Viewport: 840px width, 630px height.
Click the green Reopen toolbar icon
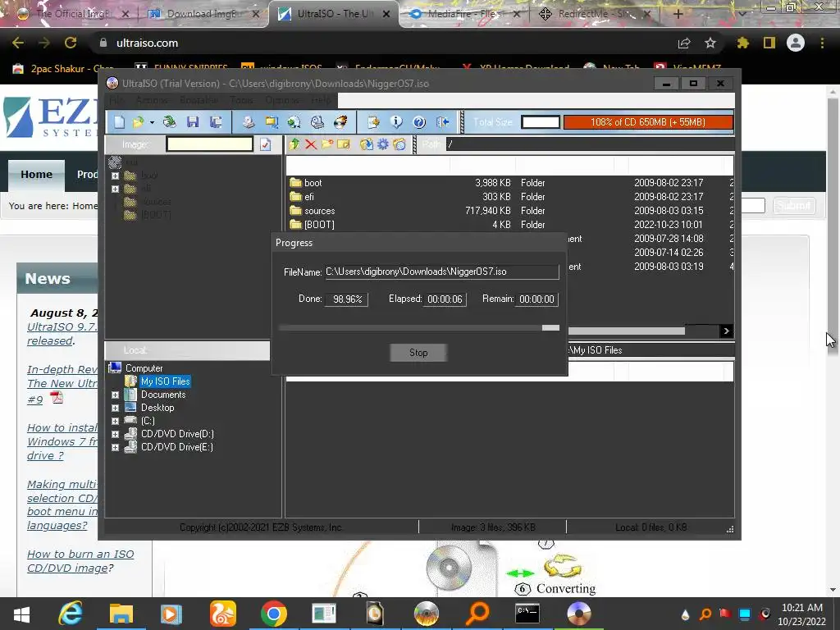click(170, 122)
